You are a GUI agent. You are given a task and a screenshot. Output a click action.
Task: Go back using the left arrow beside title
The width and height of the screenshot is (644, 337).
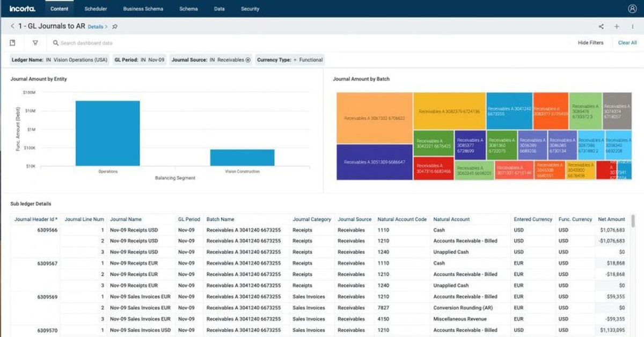12,26
